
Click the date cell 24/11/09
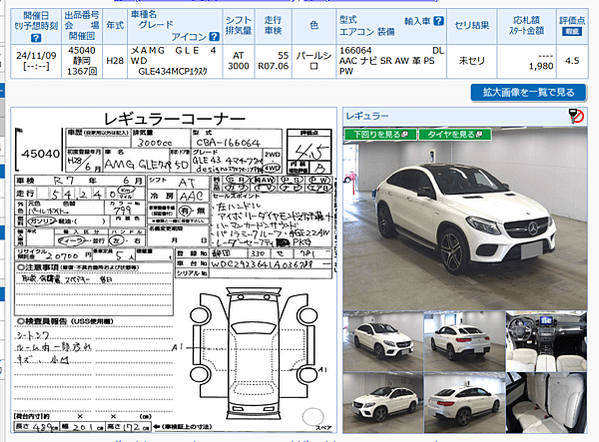point(36,61)
